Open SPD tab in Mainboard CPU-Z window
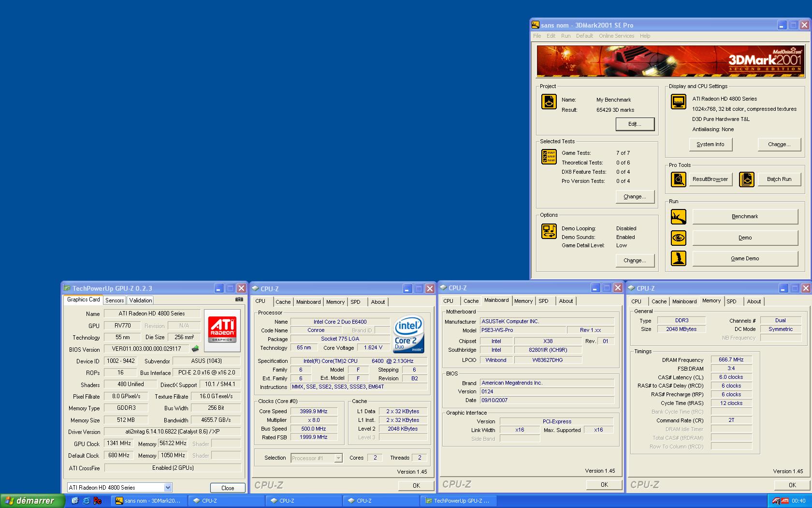Image resolution: width=812 pixels, height=508 pixels. pos(544,301)
